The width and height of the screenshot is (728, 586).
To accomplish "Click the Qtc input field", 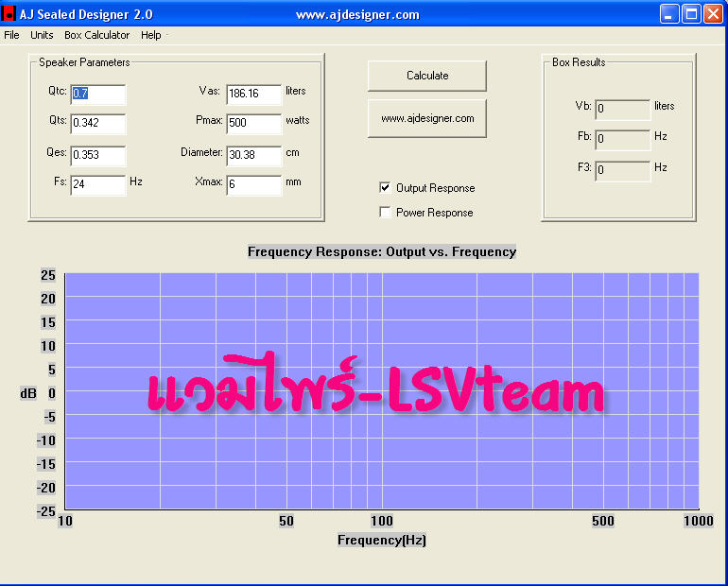I will pyautogui.click(x=98, y=95).
